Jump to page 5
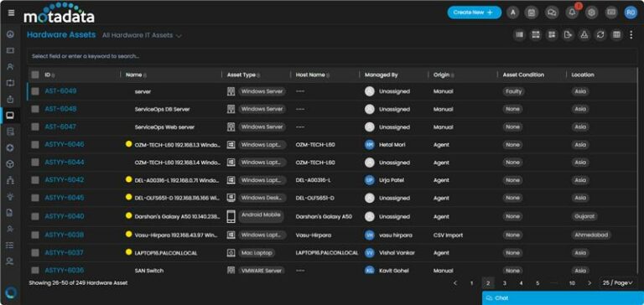The height and width of the screenshot is (305, 644). pos(538,283)
